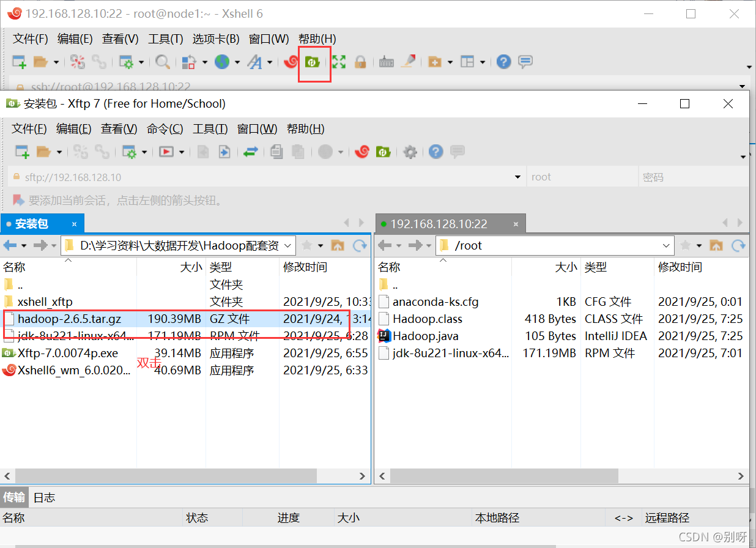Click the New session icon in Xftp toolbar

coord(22,152)
